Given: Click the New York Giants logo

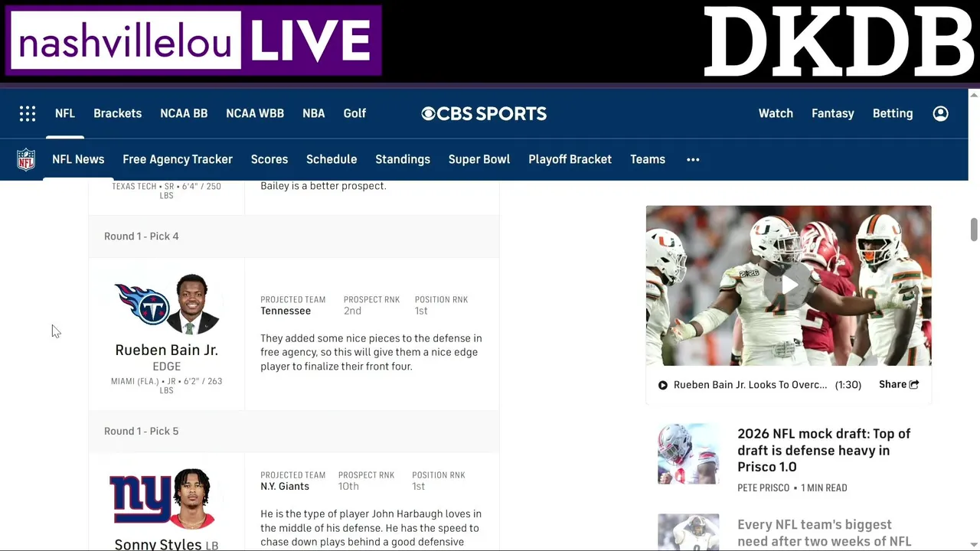Looking at the screenshot, I should point(140,498).
